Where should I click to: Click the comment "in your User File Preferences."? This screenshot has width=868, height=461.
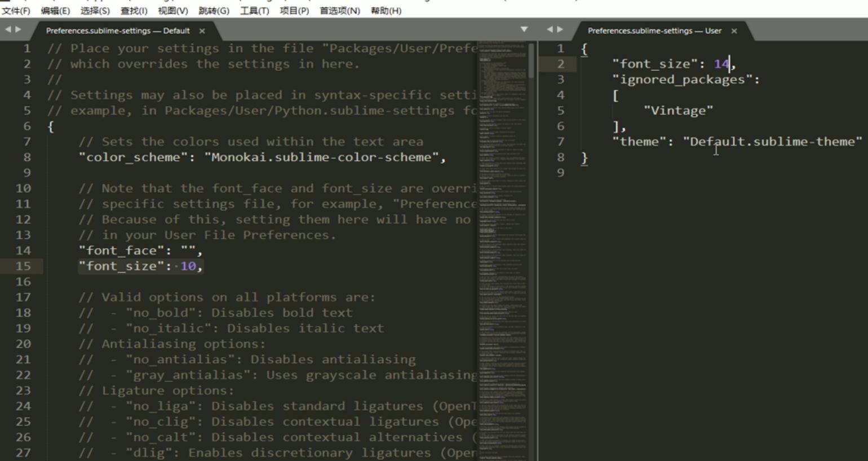click(207, 235)
